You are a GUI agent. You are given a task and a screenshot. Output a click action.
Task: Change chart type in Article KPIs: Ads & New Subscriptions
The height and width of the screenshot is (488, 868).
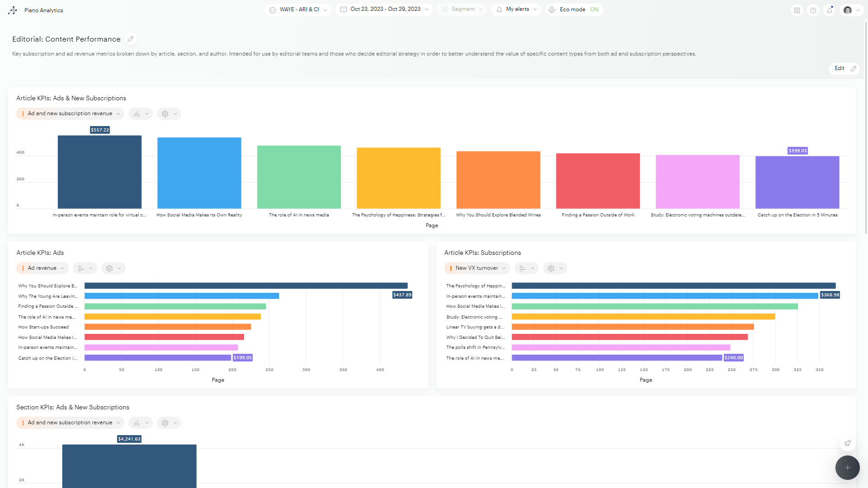point(141,114)
